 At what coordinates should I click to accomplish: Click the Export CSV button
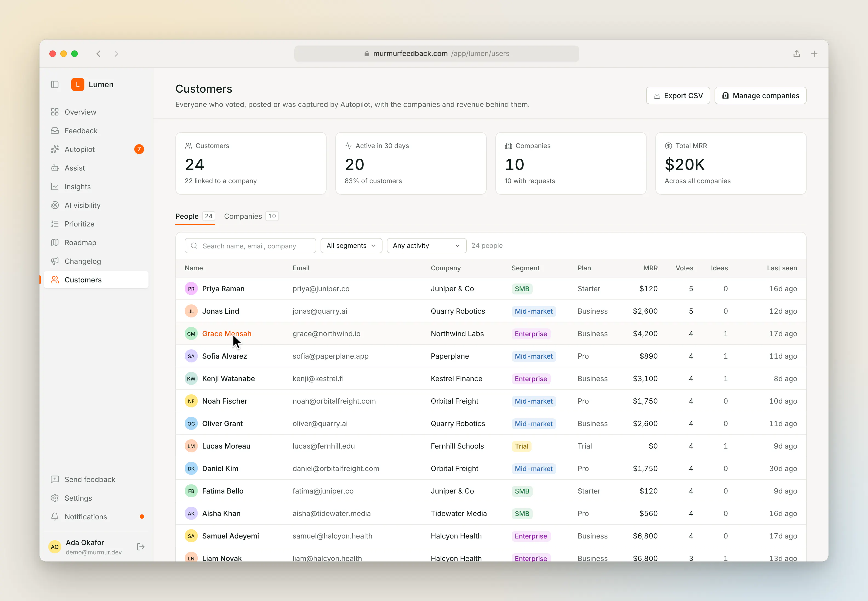click(678, 96)
